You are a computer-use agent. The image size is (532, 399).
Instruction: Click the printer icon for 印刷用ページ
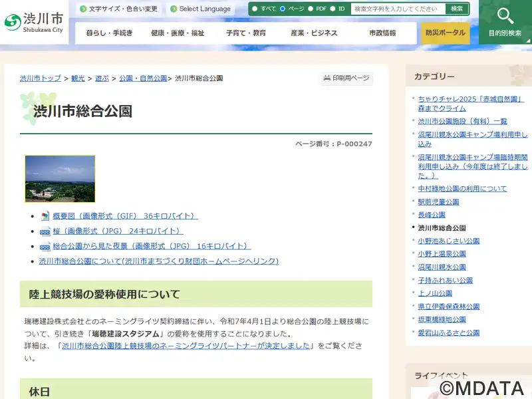[x=327, y=78]
